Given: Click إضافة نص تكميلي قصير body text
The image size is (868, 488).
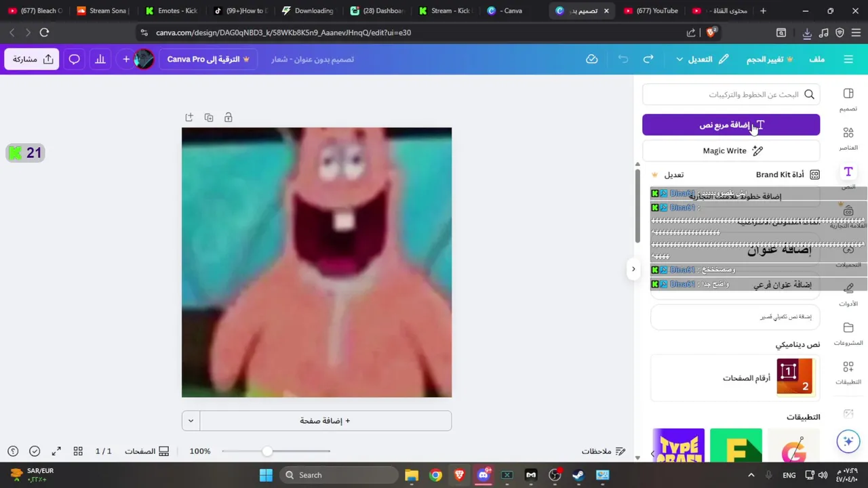Looking at the screenshot, I should (x=735, y=317).
